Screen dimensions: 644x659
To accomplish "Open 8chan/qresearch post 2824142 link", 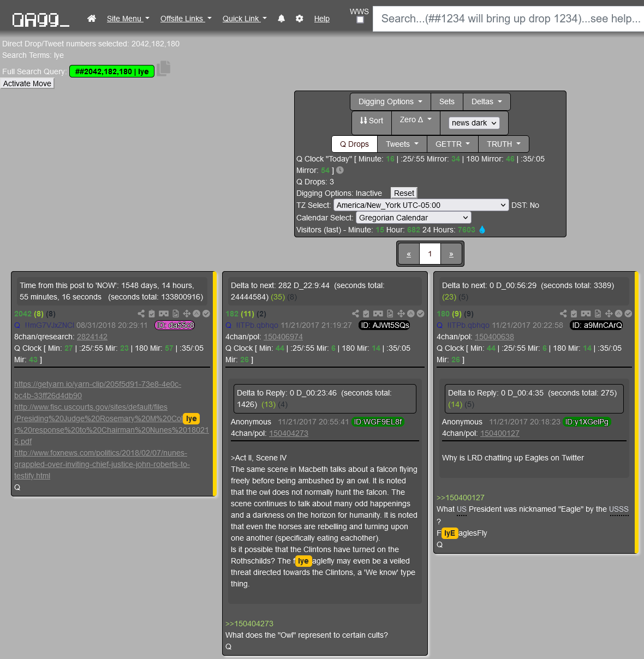I will coord(92,337).
